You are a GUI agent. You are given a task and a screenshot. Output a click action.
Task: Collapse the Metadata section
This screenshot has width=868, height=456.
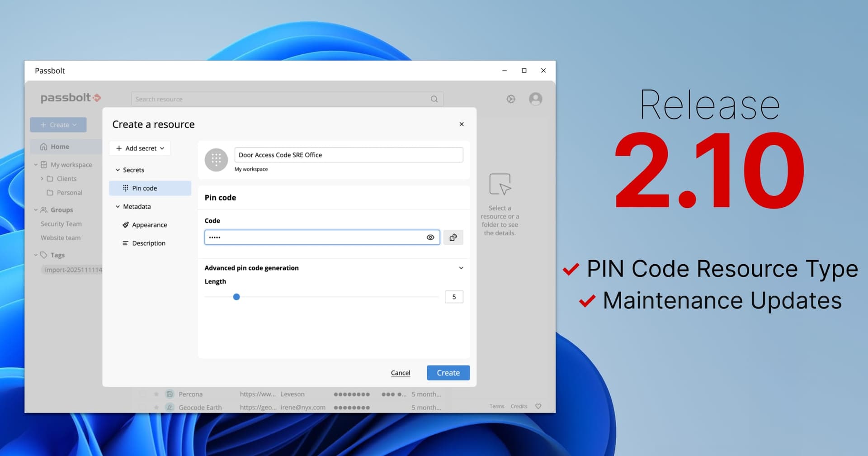click(118, 207)
